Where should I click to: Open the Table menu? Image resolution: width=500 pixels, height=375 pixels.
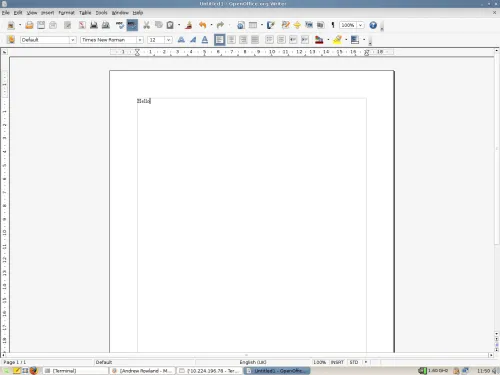pos(85,13)
